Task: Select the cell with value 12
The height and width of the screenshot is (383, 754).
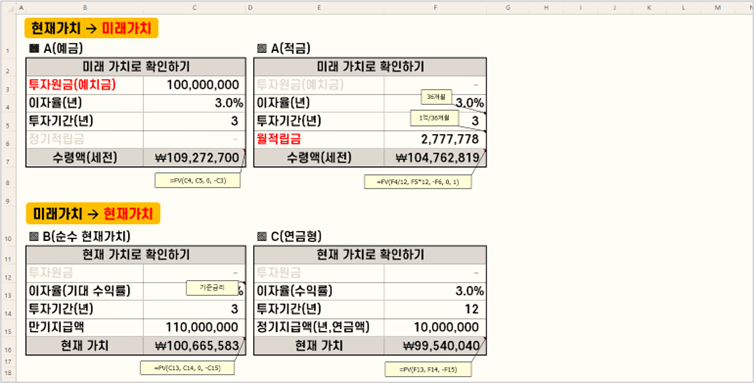Action: click(x=435, y=309)
